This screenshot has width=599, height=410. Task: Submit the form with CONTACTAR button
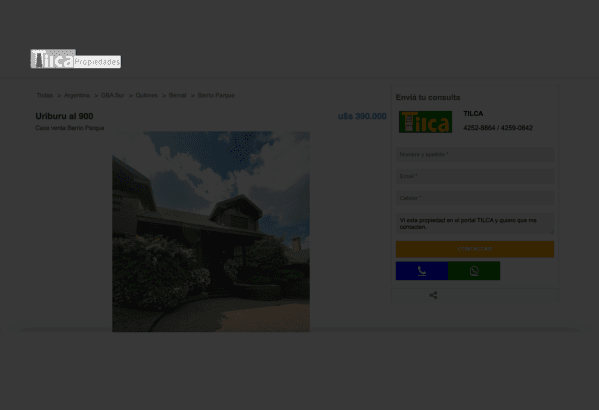(475, 249)
